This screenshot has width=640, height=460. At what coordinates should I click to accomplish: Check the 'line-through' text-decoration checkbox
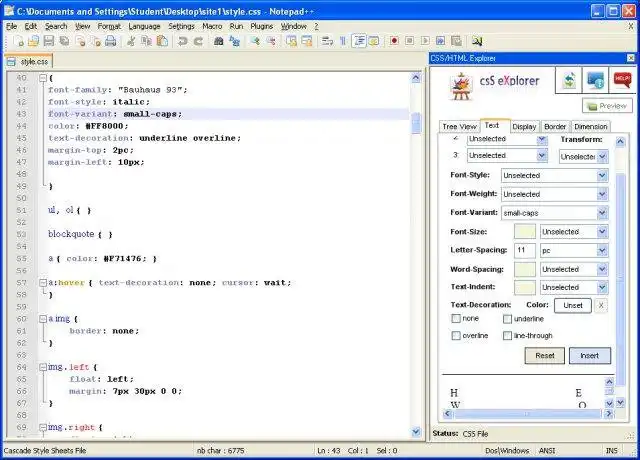pyautogui.click(x=507, y=336)
